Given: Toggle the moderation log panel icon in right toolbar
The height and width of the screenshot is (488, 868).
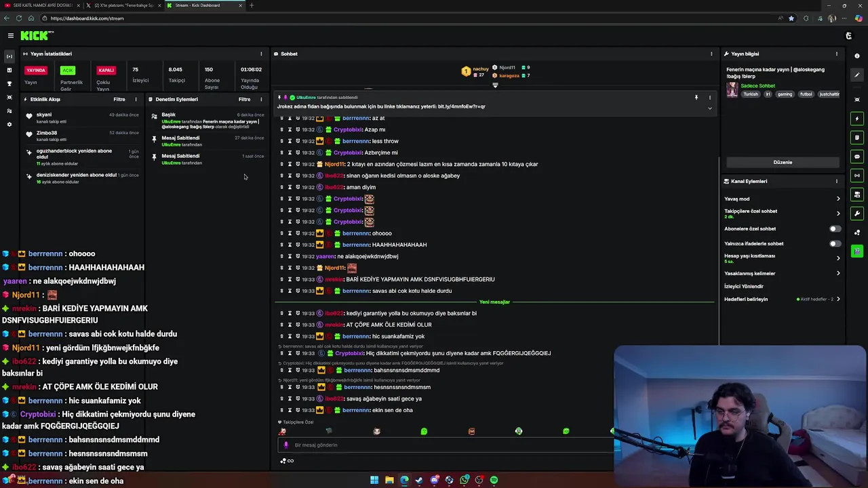Looking at the screenshot, I should coord(857,138).
